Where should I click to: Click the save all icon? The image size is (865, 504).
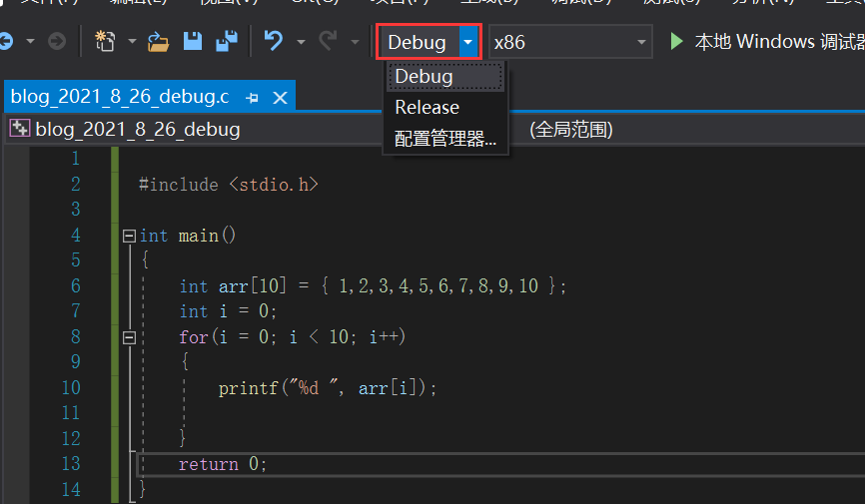pos(227,41)
